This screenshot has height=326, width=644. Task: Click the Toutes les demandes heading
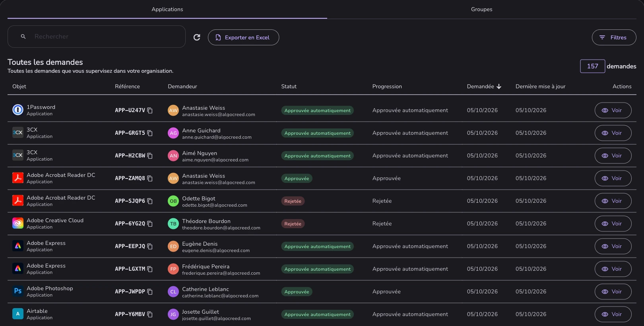tap(45, 62)
